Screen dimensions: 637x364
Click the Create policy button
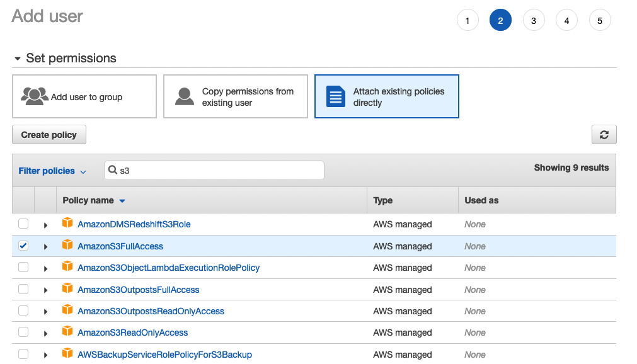(x=49, y=135)
